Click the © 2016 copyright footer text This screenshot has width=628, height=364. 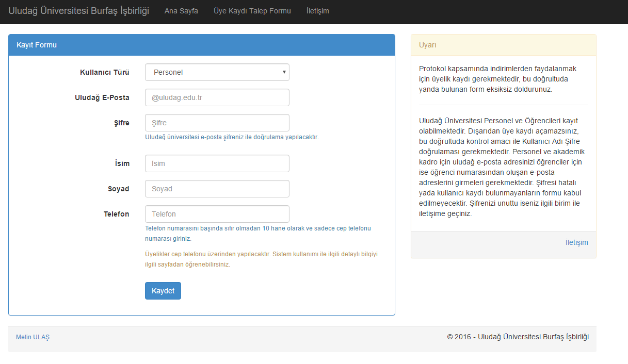(x=518, y=337)
